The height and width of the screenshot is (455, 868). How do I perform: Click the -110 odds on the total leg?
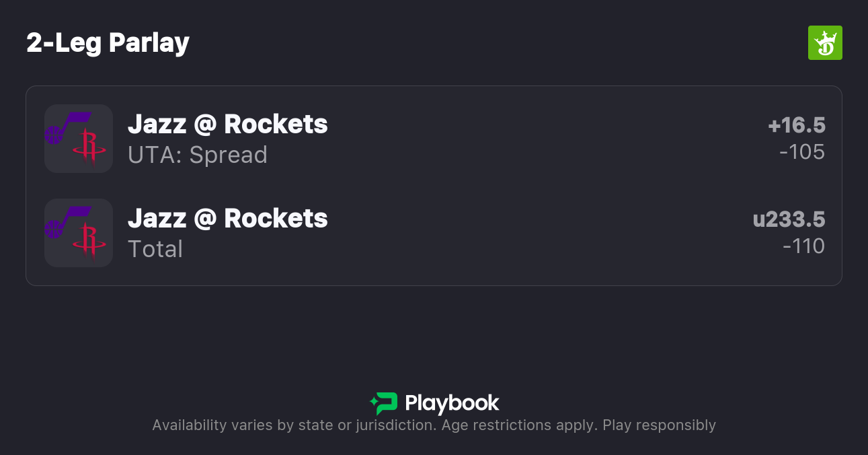coord(803,246)
